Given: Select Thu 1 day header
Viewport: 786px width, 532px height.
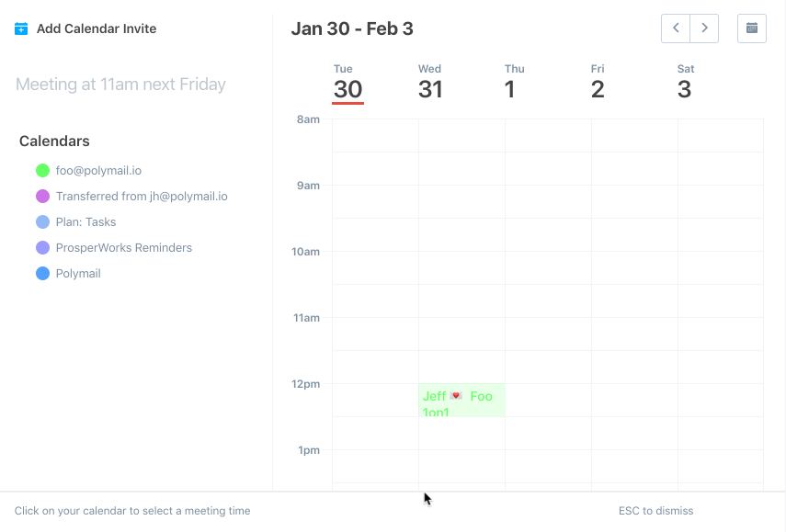Looking at the screenshot, I should pyautogui.click(x=513, y=84).
